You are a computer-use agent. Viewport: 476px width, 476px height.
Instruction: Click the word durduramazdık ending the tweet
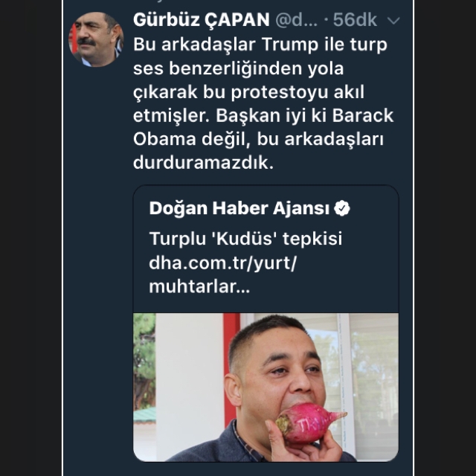[203, 163]
